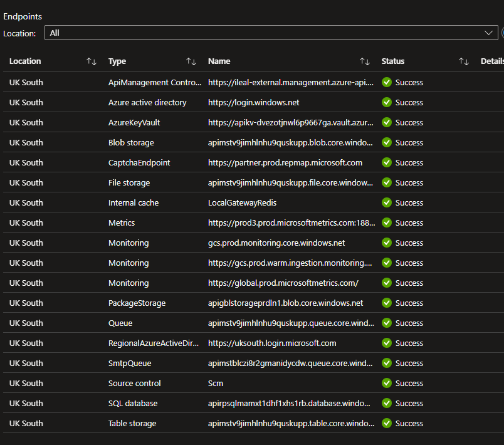Click the Status column sort arrows
Image resolution: width=504 pixels, height=445 pixels.
[463, 61]
